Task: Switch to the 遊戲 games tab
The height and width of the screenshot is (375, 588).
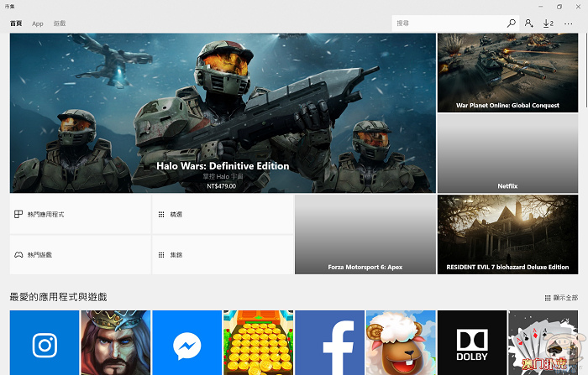Action: tap(60, 23)
